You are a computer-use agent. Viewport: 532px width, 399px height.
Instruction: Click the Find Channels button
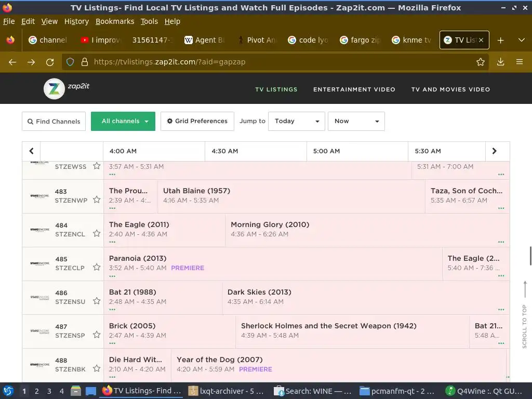pyautogui.click(x=54, y=121)
